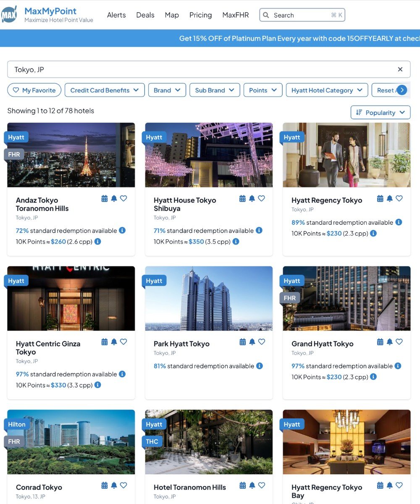Set alert bell for Park Hyatt Tokyo
This screenshot has width=420, height=504.
click(x=252, y=342)
